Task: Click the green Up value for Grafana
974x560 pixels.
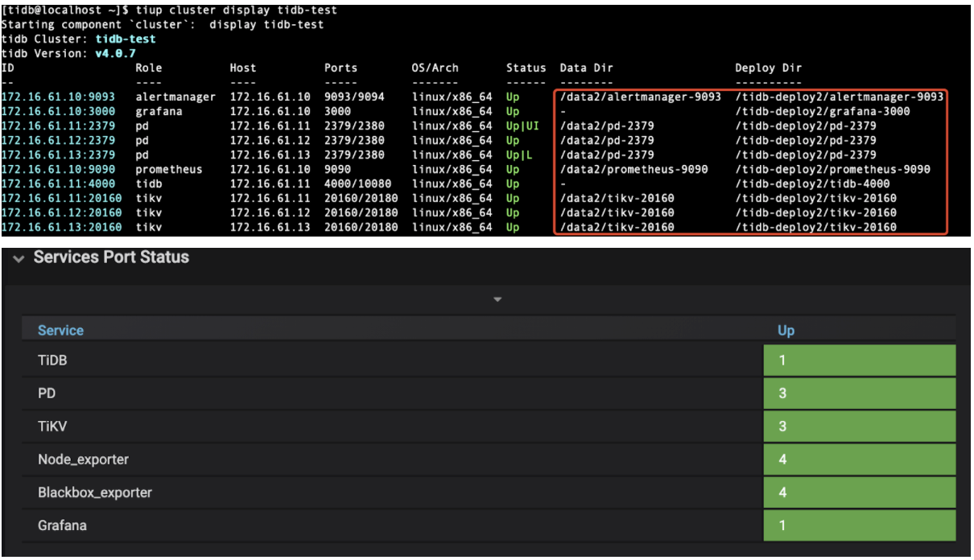Action: (x=860, y=525)
